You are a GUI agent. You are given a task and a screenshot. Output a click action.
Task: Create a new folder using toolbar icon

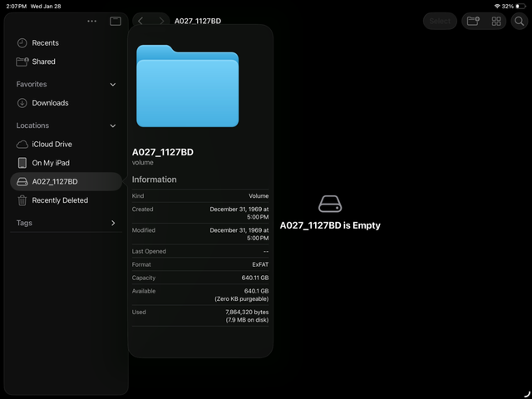(473, 21)
